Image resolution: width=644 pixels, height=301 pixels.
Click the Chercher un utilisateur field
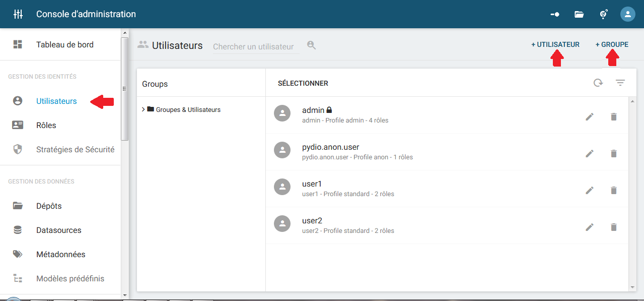[255, 46]
